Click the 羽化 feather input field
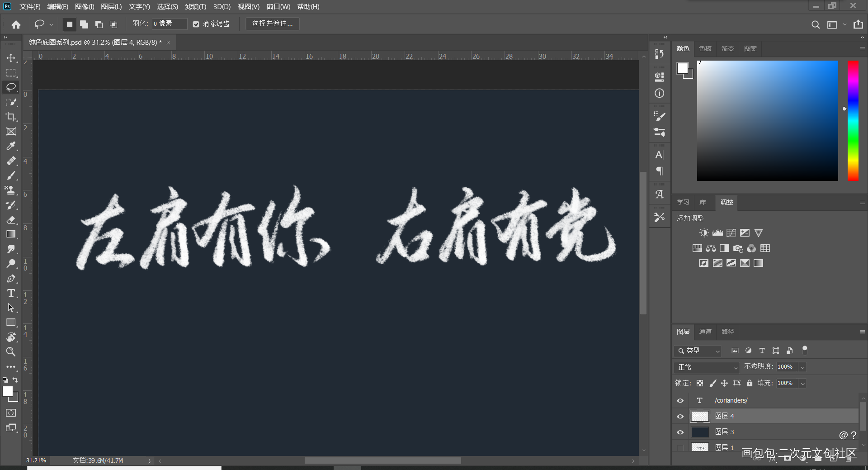Image resolution: width=868 pixels, height=470 pixels. [x=169, y=24]
